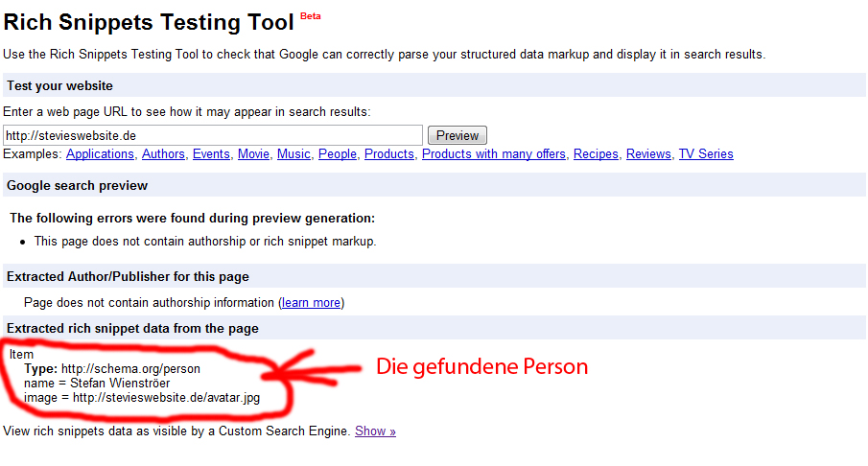Open the Reviews example link
This screenshot has height=466, width=868.
click(x=648, y=153)
